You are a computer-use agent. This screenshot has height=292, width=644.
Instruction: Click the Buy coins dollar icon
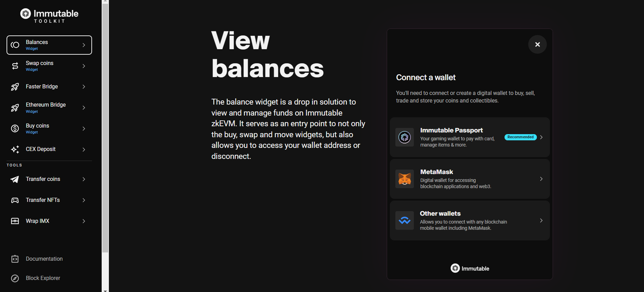pos(15,129)
